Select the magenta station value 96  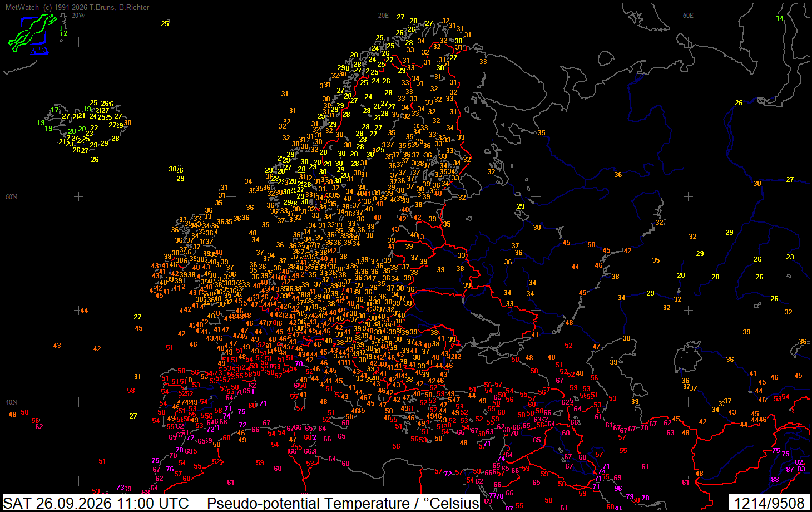618,488
